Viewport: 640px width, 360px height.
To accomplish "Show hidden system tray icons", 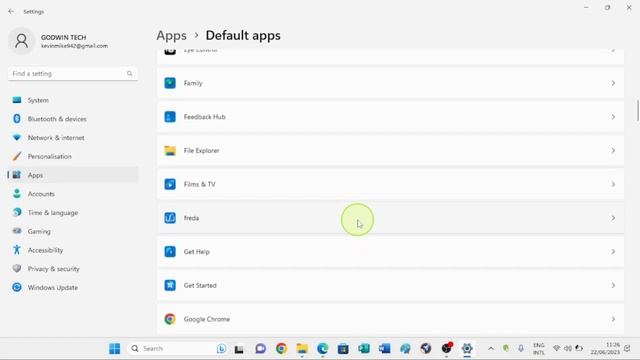I will 491,349.
